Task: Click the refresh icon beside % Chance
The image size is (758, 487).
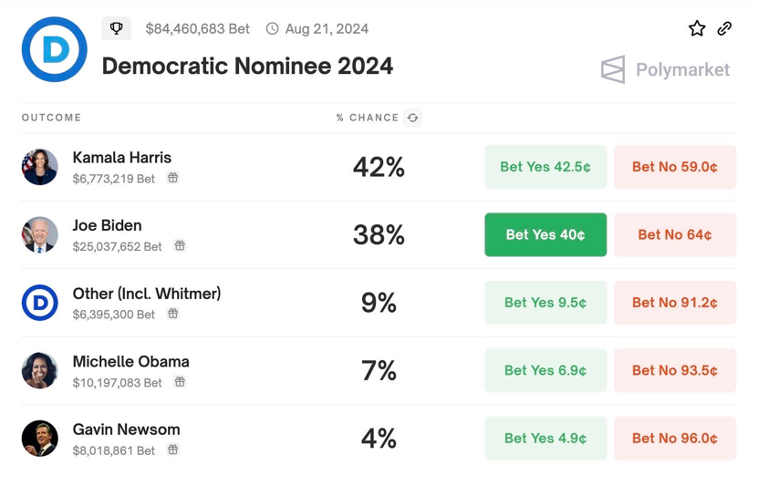Action: pos(413,118)
